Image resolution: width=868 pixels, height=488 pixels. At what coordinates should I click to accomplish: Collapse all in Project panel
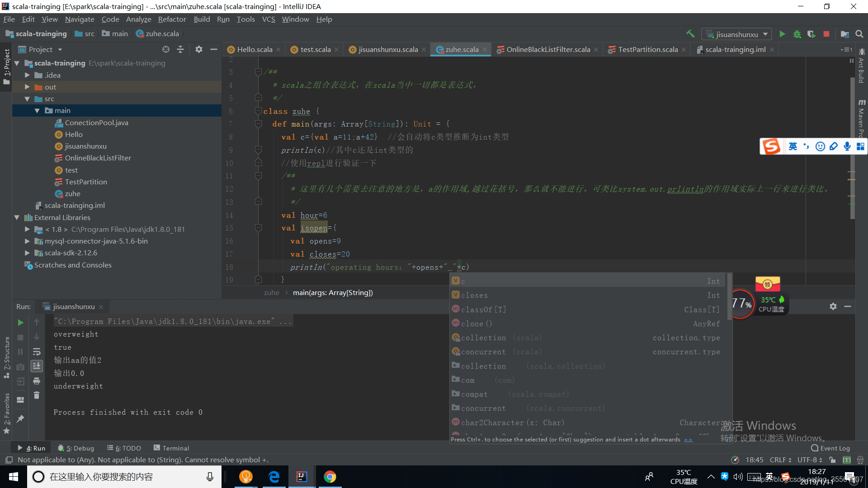click(x=180, y=49)
